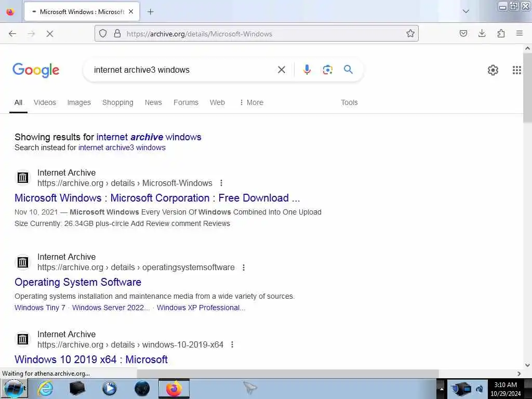Submit search with magnifying glass icon
Image resolution: width=532 pixels, height=399 pixels.
[x=348, y=70]
